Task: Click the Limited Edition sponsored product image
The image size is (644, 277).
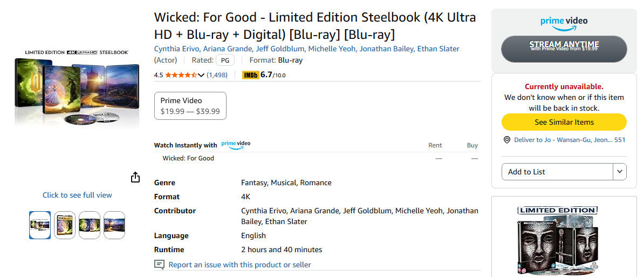Action: (x=557, y=241)
